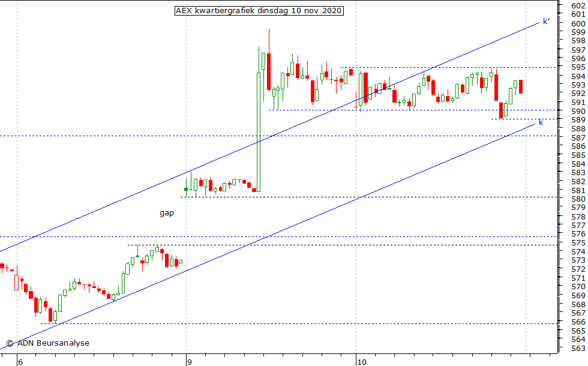
Task: Click the copyright symbol before ADN
Action: pos(10,343)
